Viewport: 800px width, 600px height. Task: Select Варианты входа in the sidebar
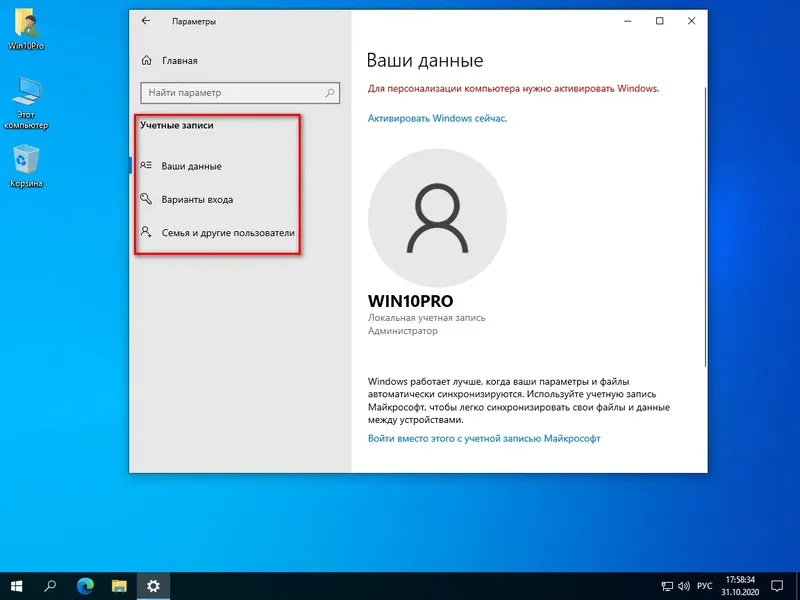pyautogui.click(x=199, y=199)
